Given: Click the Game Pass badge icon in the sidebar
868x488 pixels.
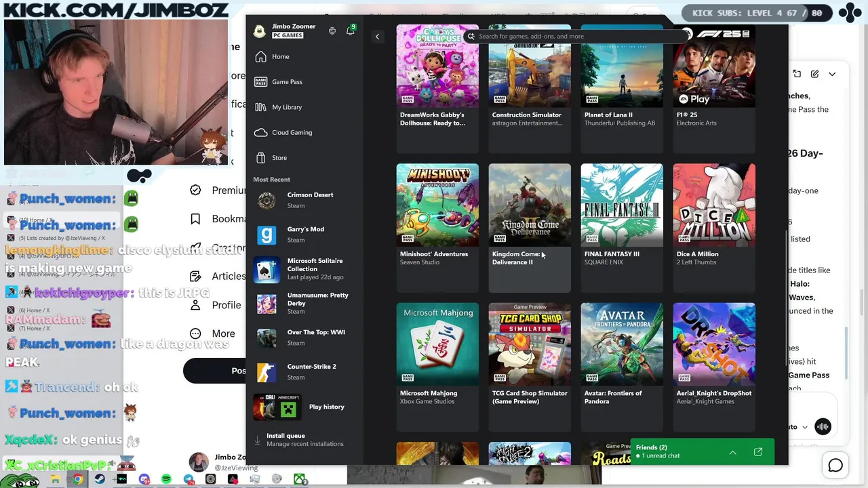Looking at the screenshot, I should (x=261, y=82).
